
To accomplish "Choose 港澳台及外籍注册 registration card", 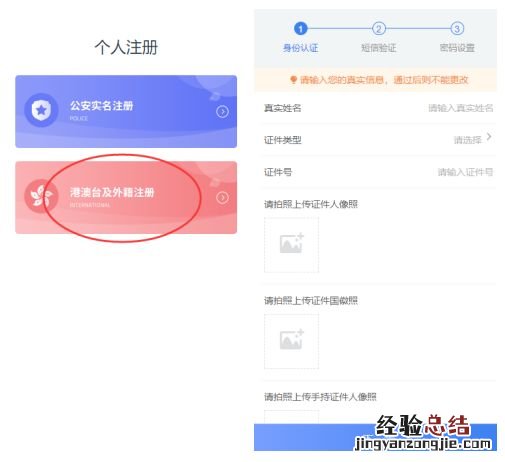I will pyautogui.click(x=126, y=197).
